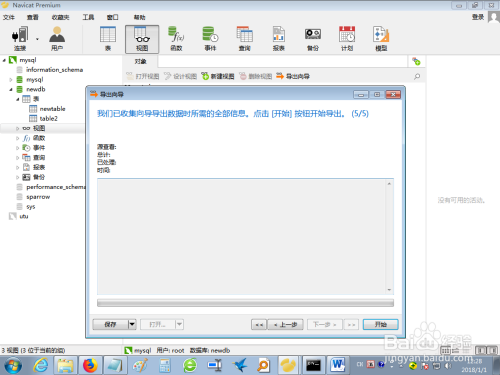This screenshot has width=500, height=375.
Task: Open the command prompt taskbar icon
Action: tap(313, 365)
